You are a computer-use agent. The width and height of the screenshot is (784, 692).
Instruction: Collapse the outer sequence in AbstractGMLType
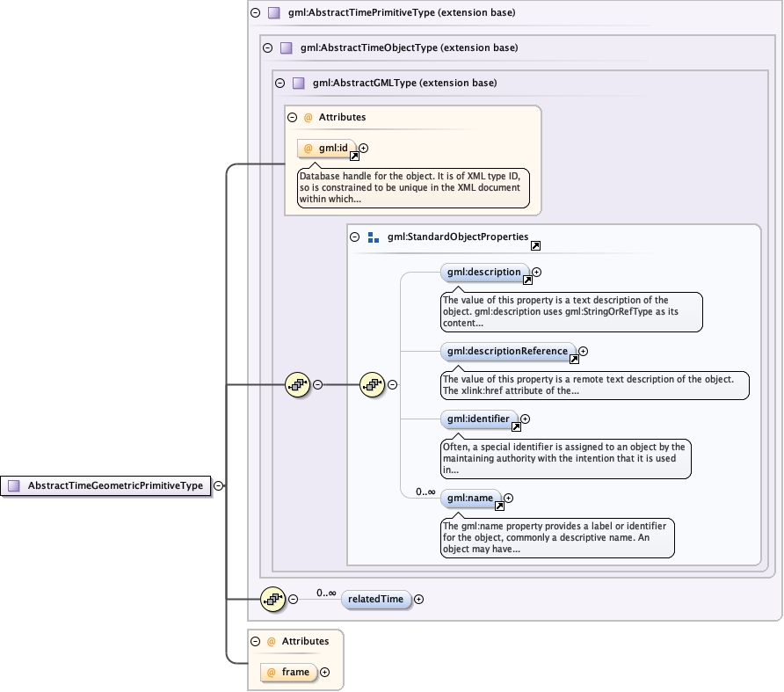(x=317, y=385)
